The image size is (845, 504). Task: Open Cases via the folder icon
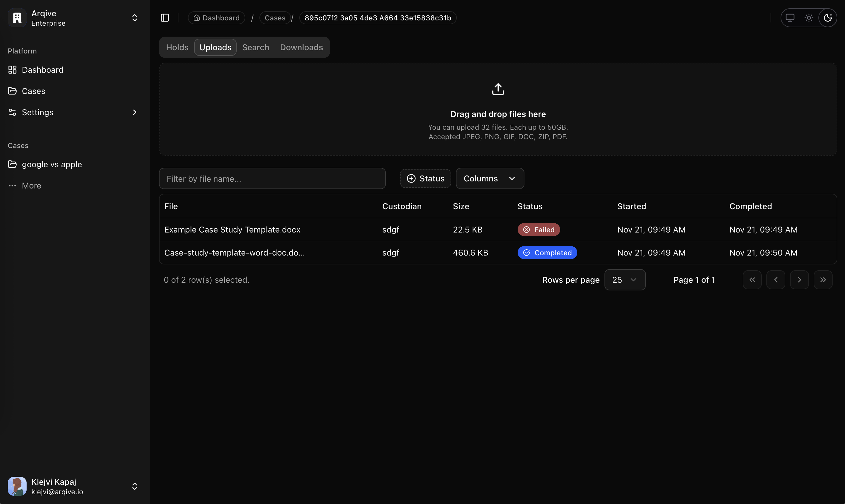[13, 91]
